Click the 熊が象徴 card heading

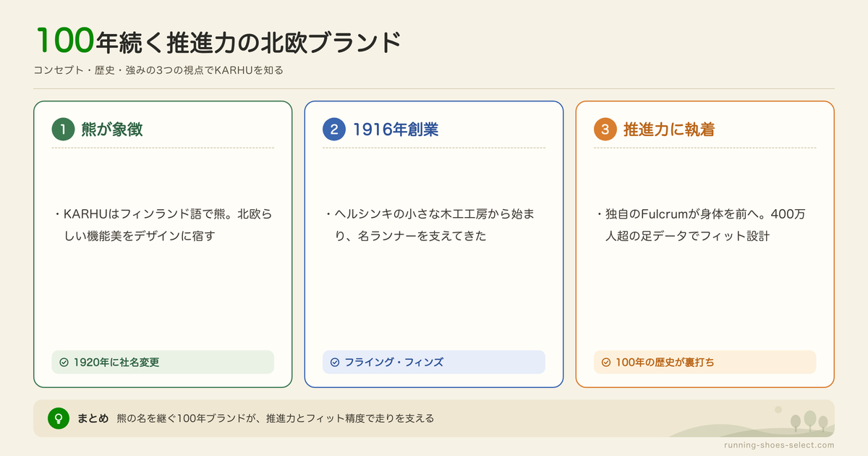click(112, 130)
